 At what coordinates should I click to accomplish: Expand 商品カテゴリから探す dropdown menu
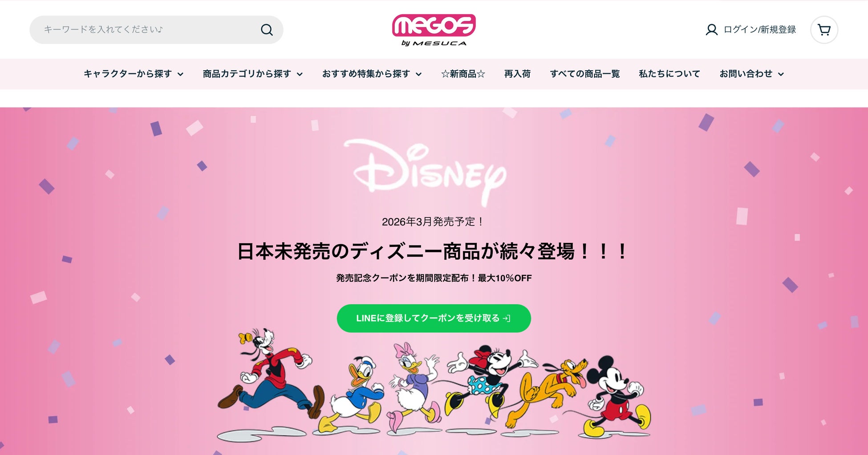253,74
